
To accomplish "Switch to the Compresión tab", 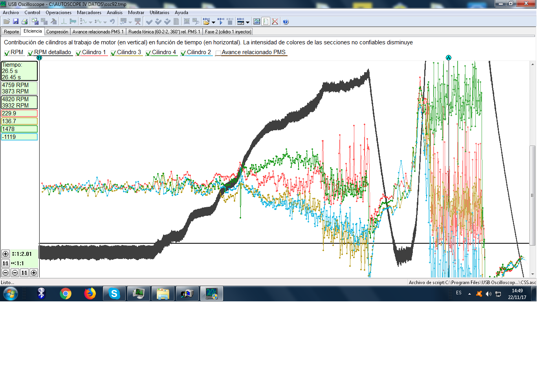I will (x=57, y=31).
